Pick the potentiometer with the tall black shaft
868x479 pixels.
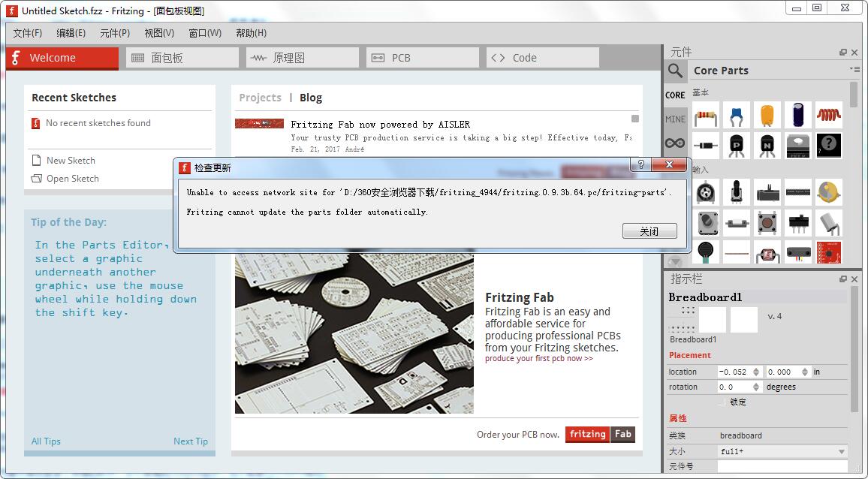pyautogui.click(x=737, y=192)
